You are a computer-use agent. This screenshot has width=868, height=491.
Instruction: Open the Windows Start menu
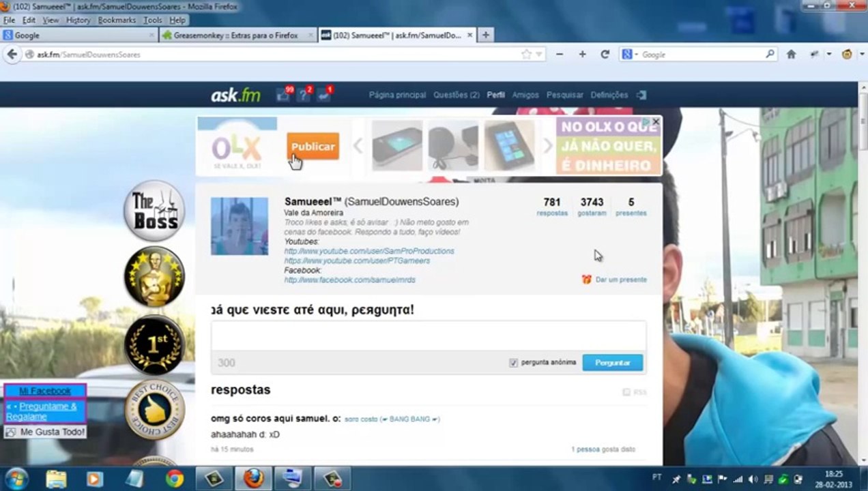17,479
